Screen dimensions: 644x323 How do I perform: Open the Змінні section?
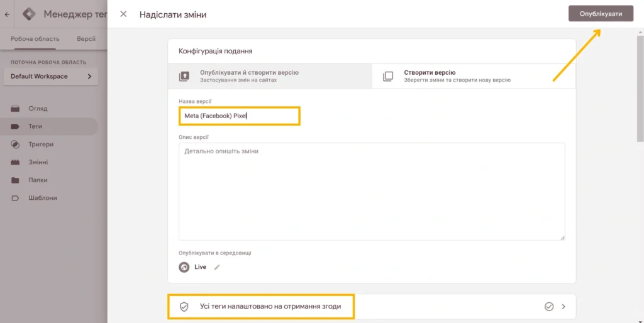pos(49,162)
